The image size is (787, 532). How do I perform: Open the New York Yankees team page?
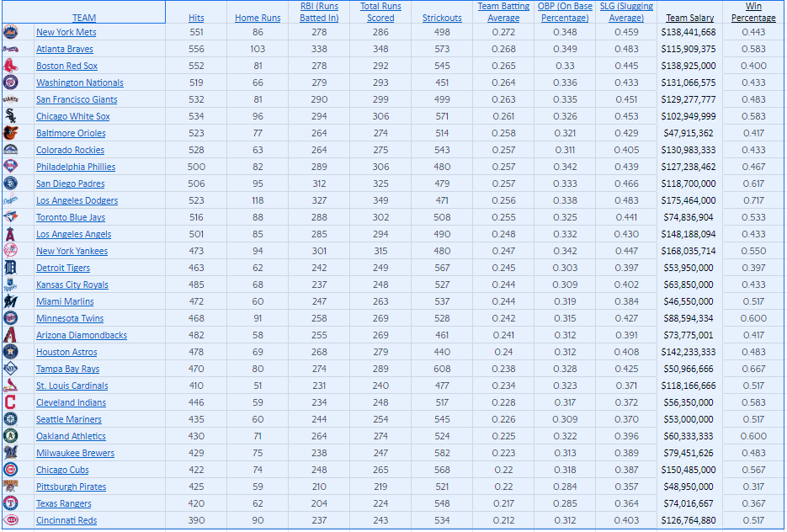[71, 251]
